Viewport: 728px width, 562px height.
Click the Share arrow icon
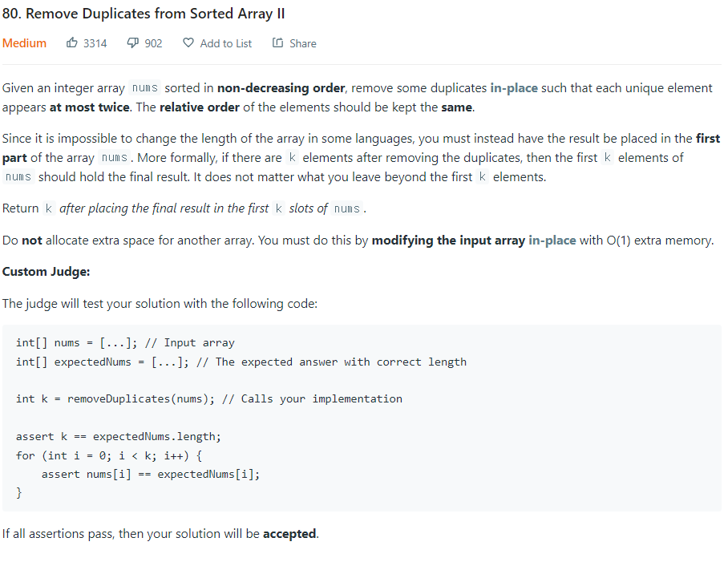277,42
